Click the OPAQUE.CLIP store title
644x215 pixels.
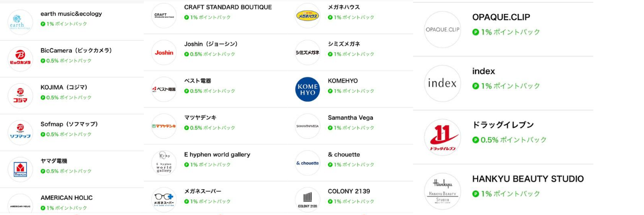point(501,17)
